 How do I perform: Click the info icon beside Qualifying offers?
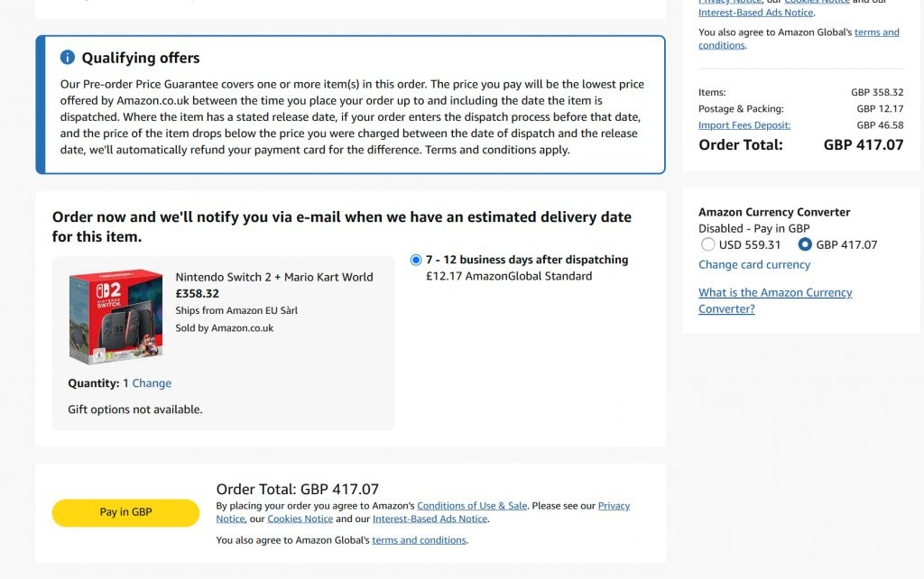pos(68,58)
